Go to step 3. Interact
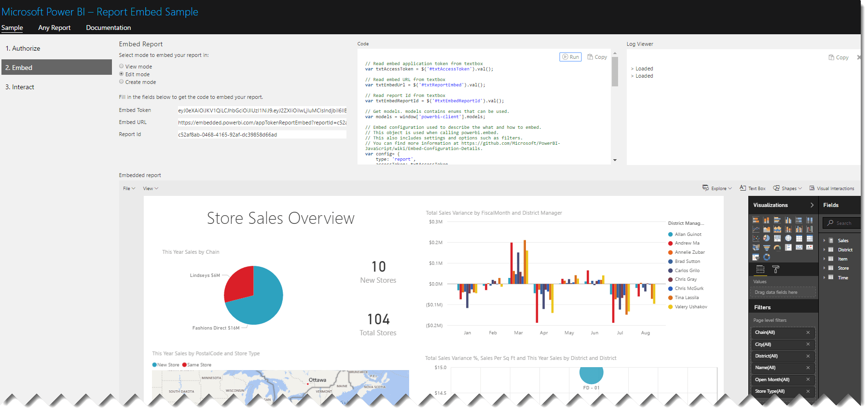The height and width of the screenshot is (413, 868). 56,87
